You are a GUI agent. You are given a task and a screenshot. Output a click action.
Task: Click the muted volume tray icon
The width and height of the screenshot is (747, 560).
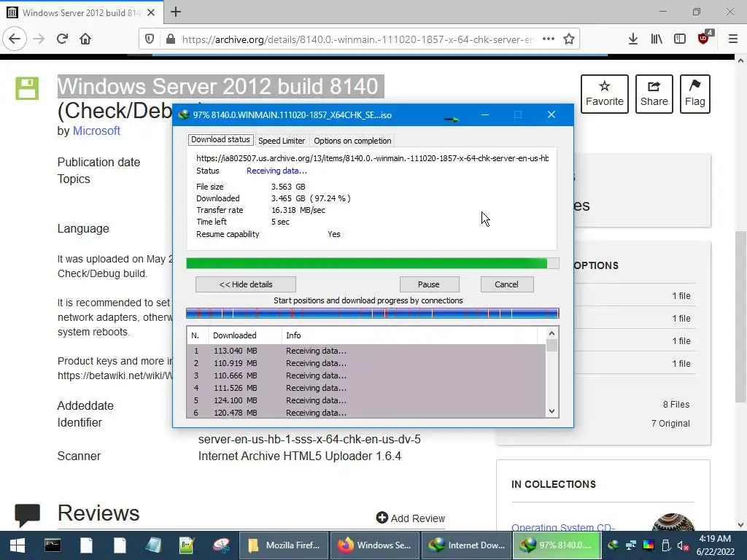point(683,545)
